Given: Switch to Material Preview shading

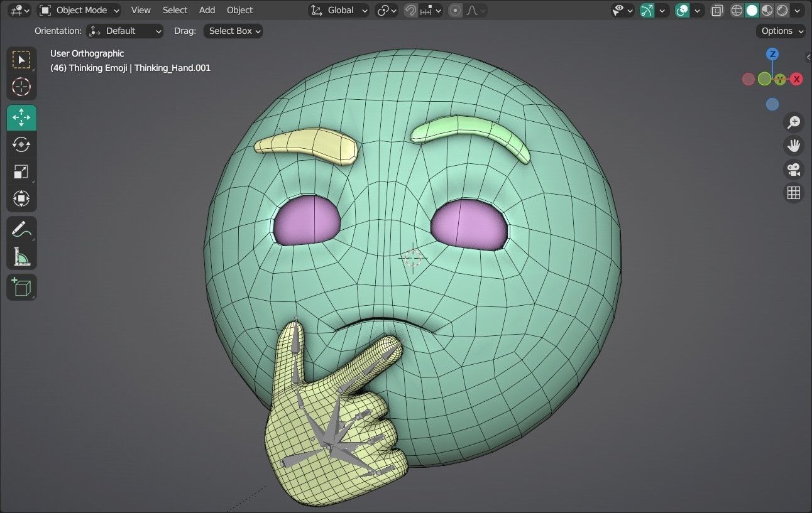Looking at the screenshot, I should (x=767, y=10).
